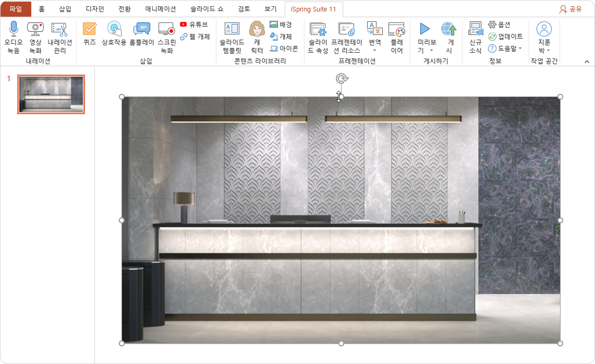The height and width of the screenshot is (364, 595).
Task: Click the 공유 share button
Action: pyautogui.click(x=570, y=9)
